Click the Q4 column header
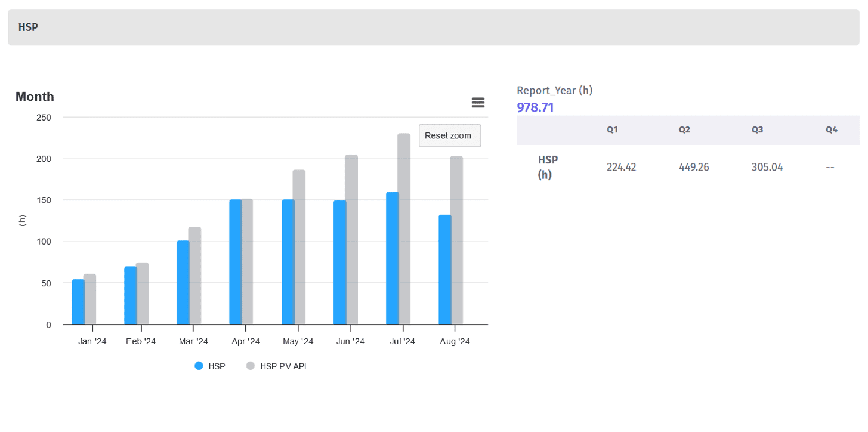868x432 pixels. point(831,129)
